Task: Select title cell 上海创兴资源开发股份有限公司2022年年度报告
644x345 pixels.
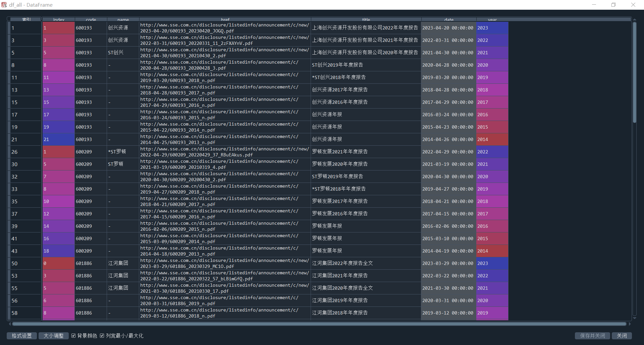Action: coord(366,28)
